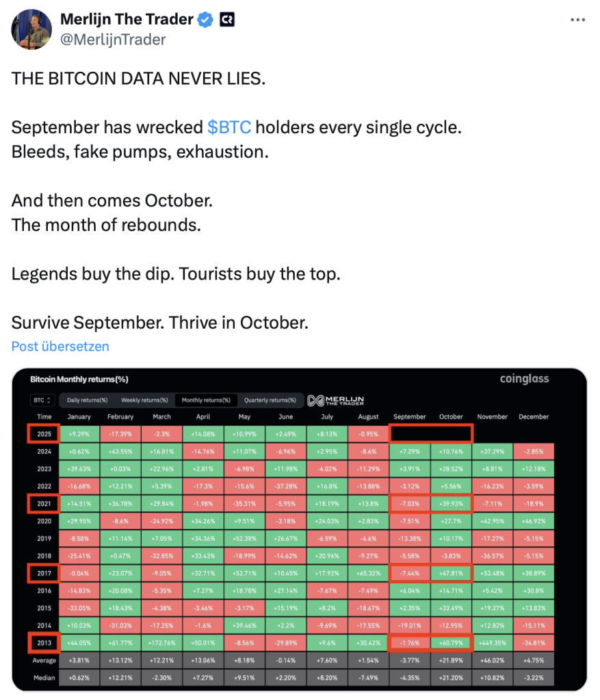
Task: Click the @MerlijnTrader handle
Action: pyautogui.click(x=113, y=39)
